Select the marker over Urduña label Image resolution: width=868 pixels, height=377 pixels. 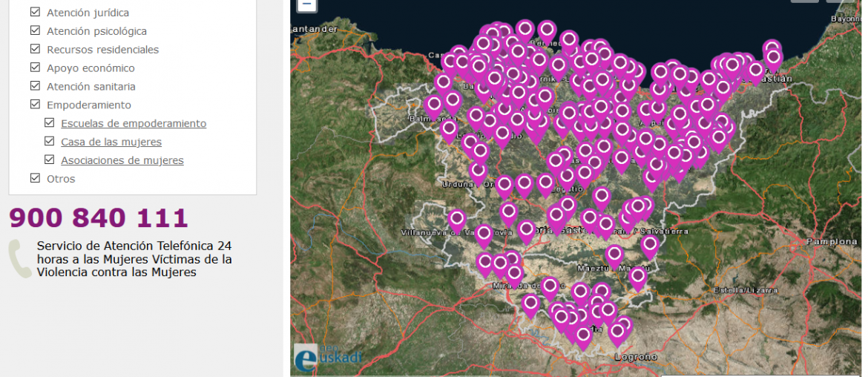[x=479, y=173]
